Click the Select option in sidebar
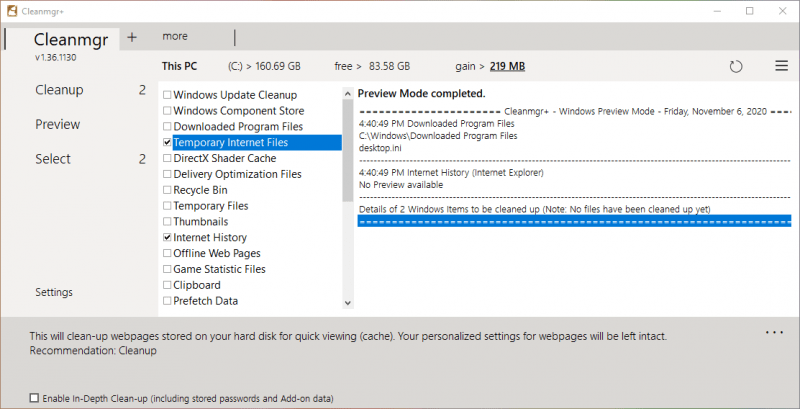This screenshot has width=800, height=409. click(53, 159)
